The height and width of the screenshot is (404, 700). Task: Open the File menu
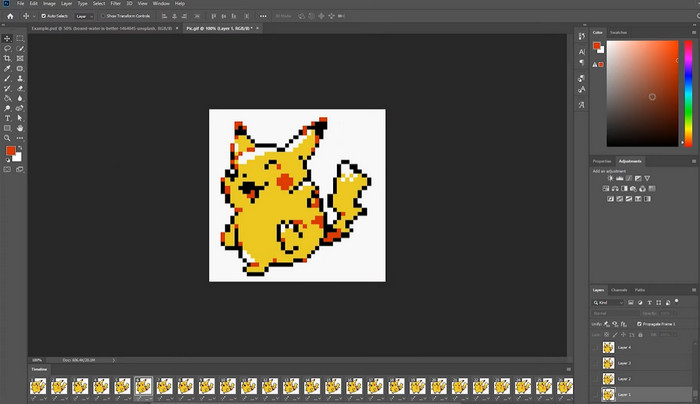coord(21,4)
